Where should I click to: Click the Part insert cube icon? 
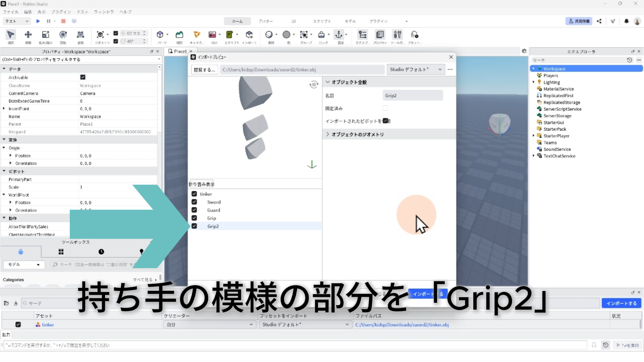coord(160,35)
